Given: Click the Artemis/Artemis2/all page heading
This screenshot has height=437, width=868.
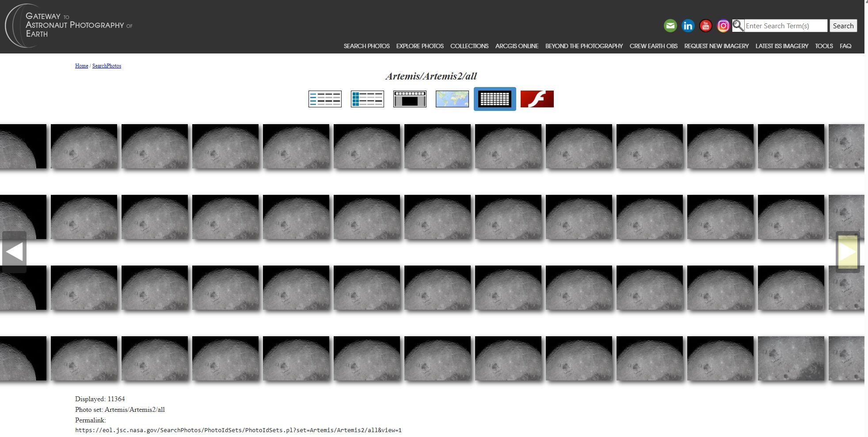Looking at the screenshot, I should [x=431, y=76].
